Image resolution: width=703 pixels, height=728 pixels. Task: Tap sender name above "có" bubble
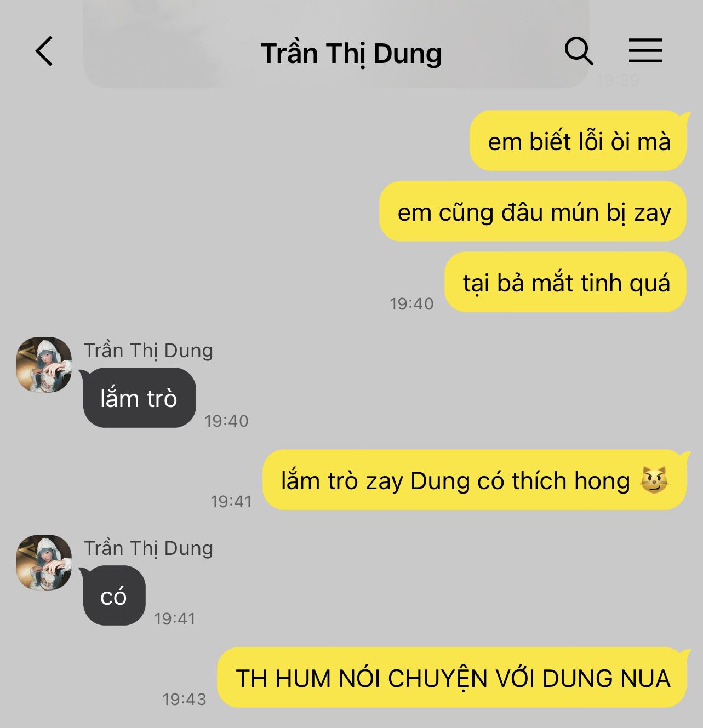click(x=148, y=548)
